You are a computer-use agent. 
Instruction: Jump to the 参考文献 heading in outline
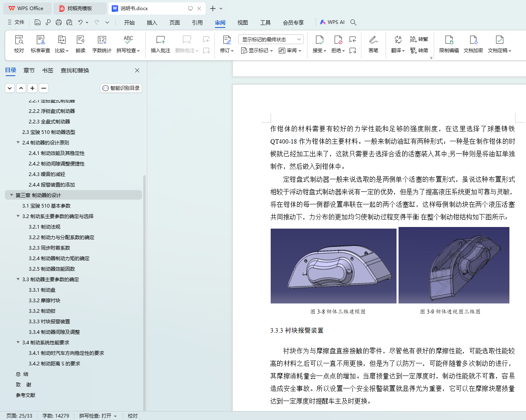coord(25,395)
